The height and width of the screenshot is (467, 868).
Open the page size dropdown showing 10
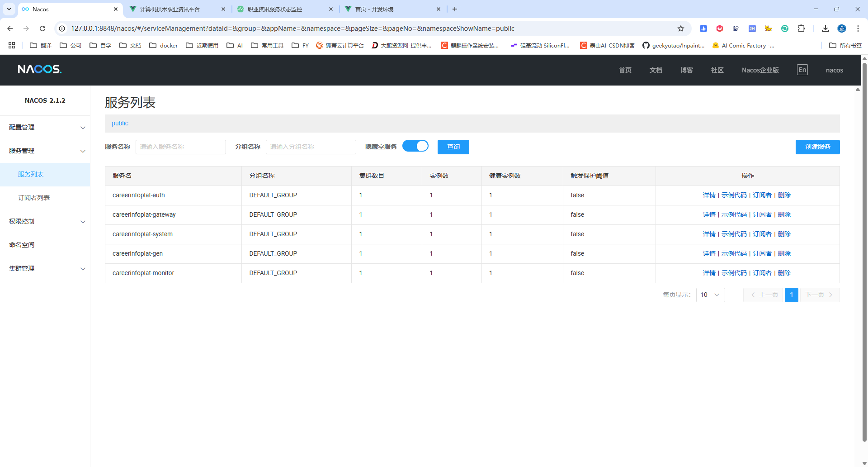click(x=710, y=295)
